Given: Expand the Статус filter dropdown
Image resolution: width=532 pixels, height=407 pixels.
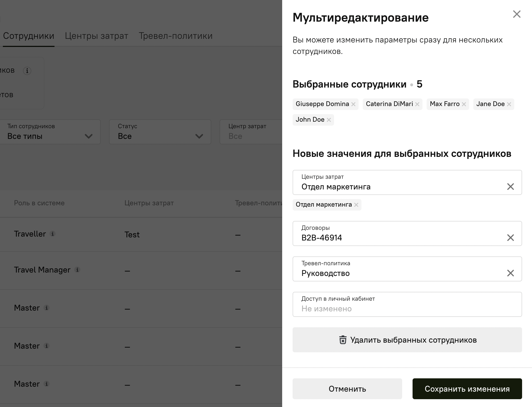Looking at the screenshot, I should (160, 132).
